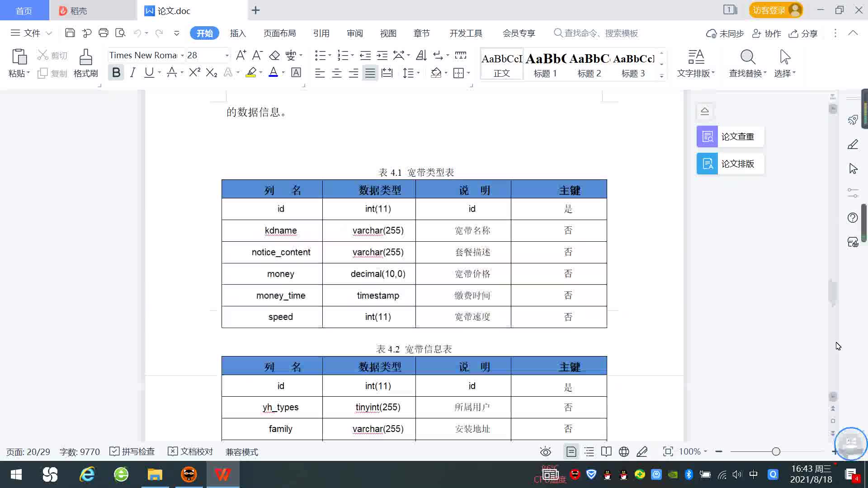This screenshot has width=868, height=488.
Task: Open the 插入 ribbon tab
Action: (x=238, y=33)
